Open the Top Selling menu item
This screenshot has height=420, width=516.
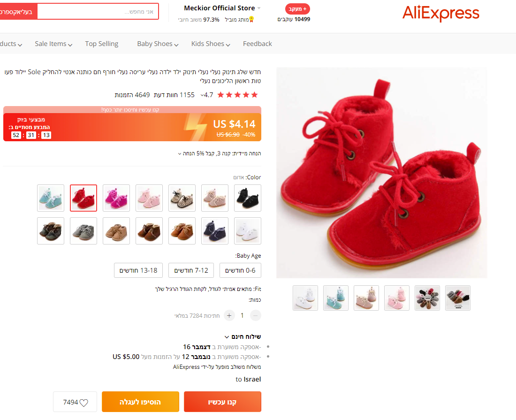[x=102, y=44]
